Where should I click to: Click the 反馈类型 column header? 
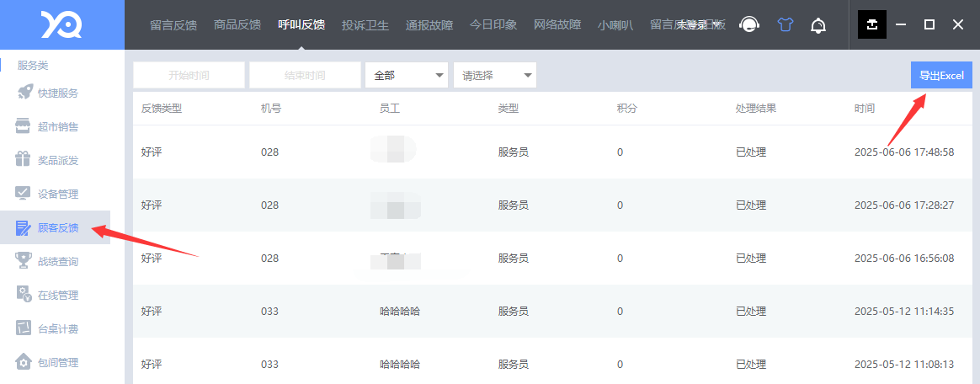162,108
